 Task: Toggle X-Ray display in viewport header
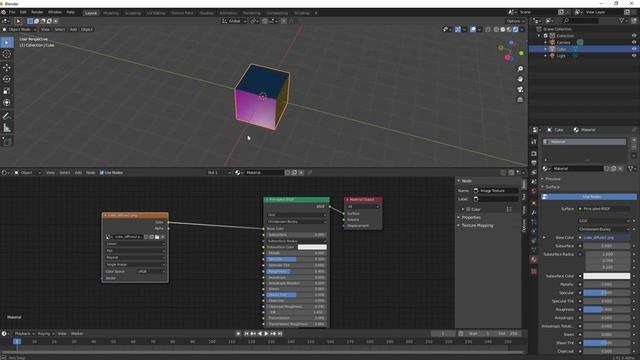coord(488,29)
